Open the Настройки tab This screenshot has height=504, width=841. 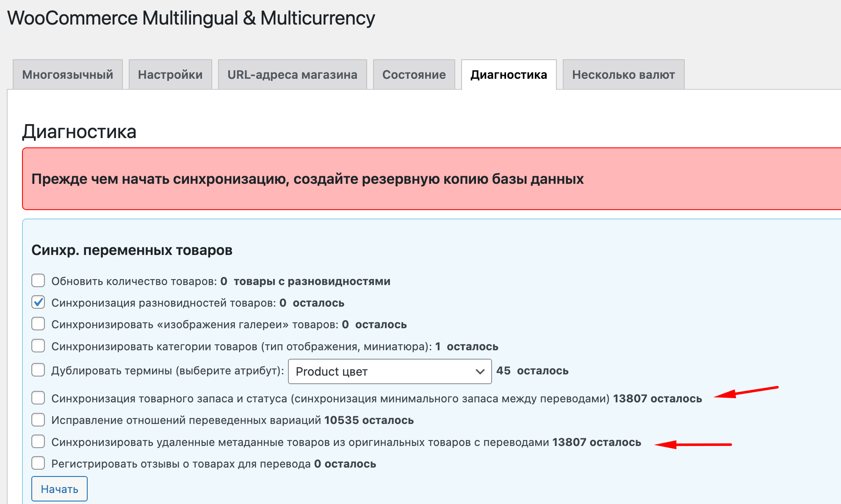tap(170, 75)
